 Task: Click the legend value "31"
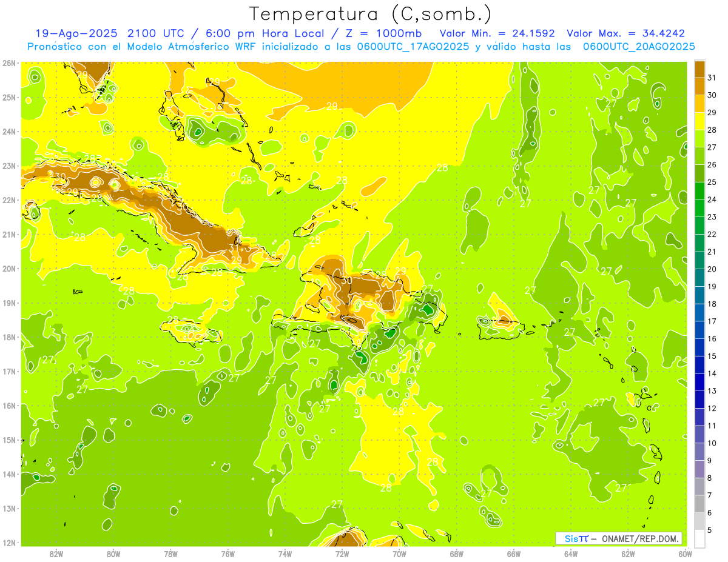(x=712, y=77)
